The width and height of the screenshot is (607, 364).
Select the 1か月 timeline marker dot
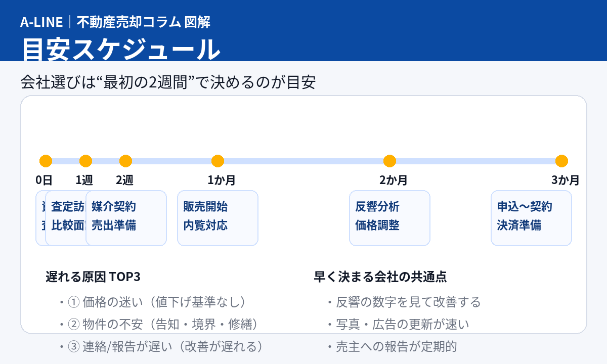click(x=218, y=161)
